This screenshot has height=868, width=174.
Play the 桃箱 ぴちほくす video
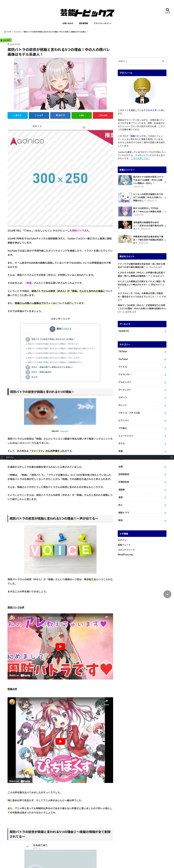pos(60,741)
